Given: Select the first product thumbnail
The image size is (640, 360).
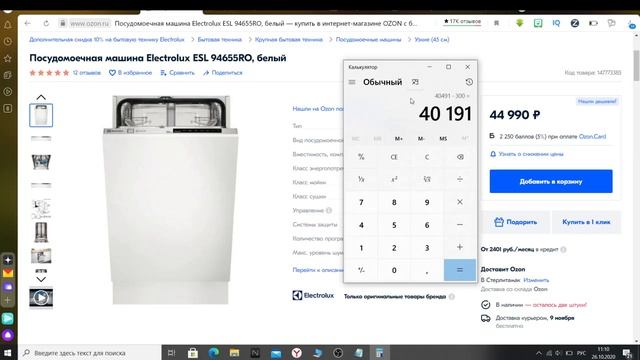Looking at the screenshot, I should point(41,115).
